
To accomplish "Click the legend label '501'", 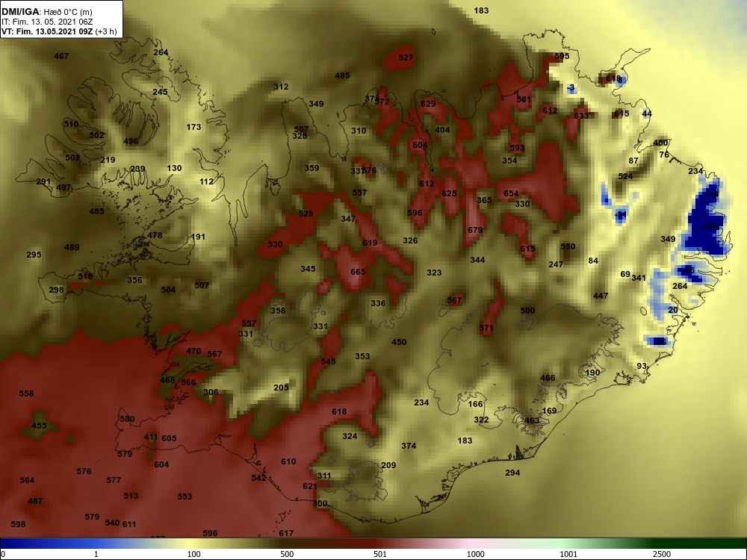I will 380,554.
